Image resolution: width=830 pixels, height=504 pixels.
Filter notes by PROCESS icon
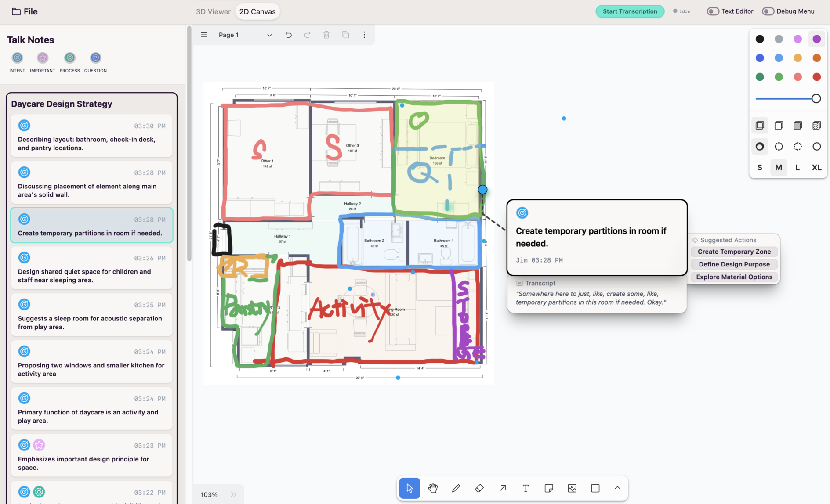pos(70,58)
